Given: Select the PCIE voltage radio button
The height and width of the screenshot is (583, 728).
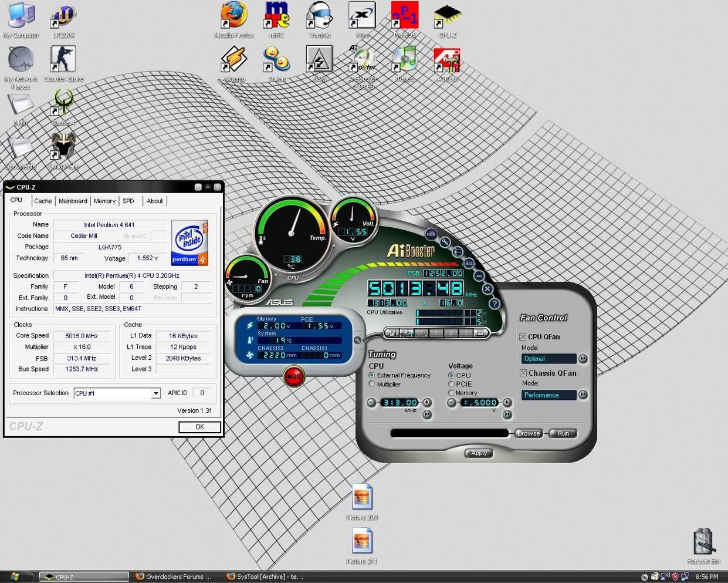Looking at the screenshot, I should click(x=451, y=384).
